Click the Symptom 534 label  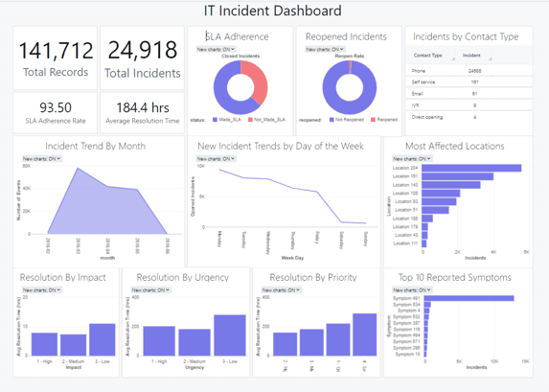(x=406, y=305)
